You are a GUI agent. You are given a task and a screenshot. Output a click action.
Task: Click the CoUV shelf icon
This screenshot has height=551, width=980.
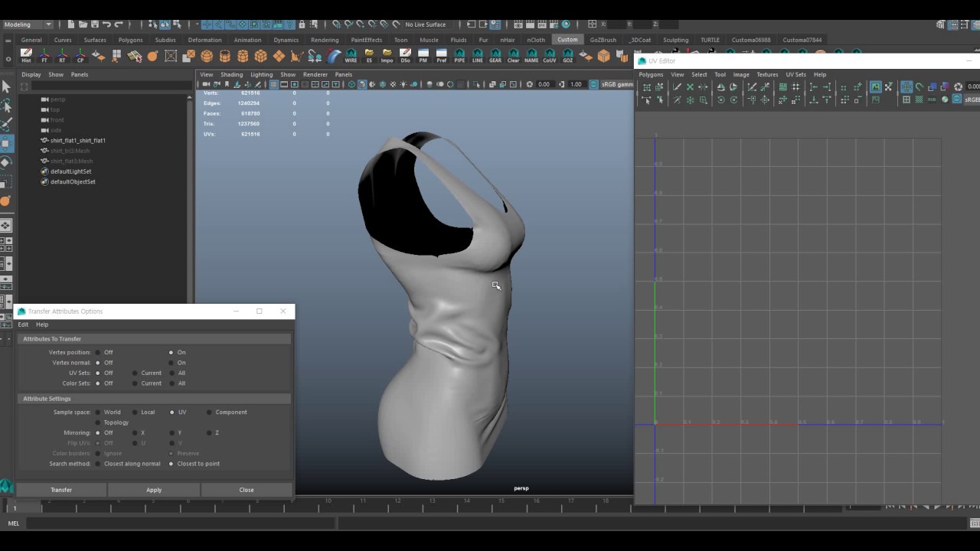click(x=550, y=56)
